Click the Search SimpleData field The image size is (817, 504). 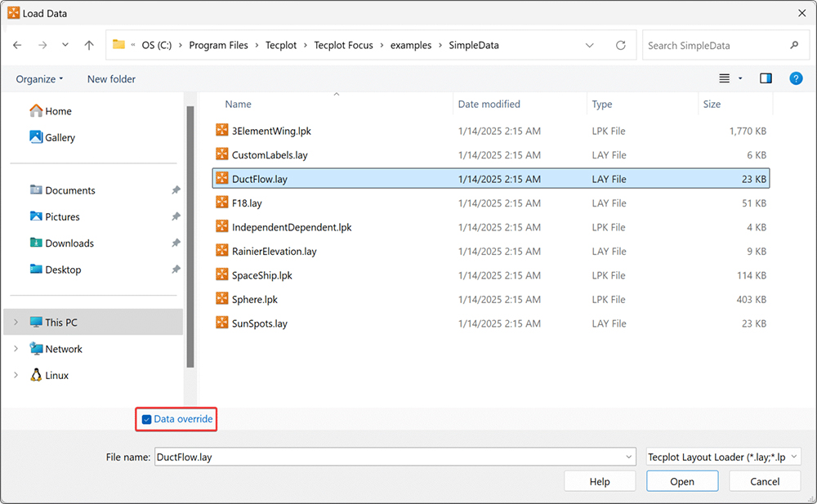pos(715,46)
